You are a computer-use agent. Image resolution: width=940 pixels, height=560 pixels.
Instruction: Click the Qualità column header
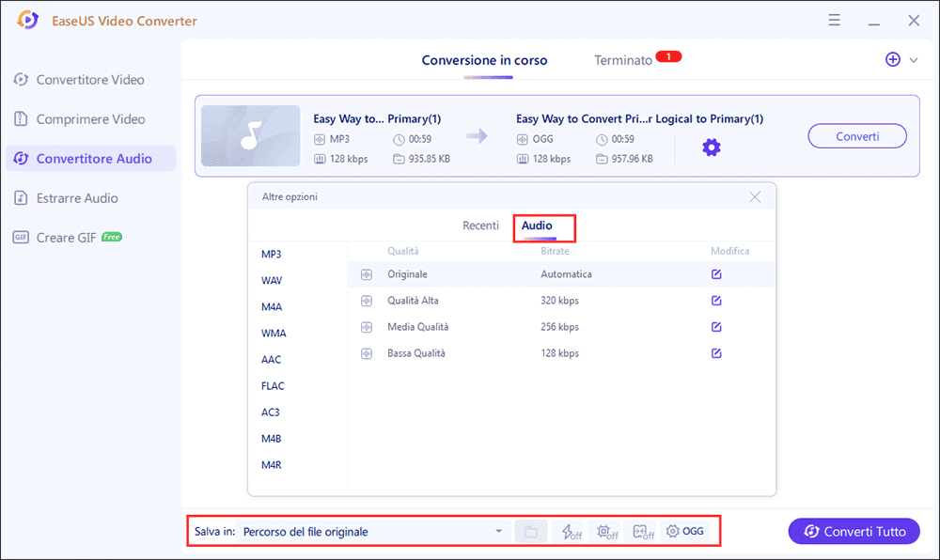(x=403, y=251)
